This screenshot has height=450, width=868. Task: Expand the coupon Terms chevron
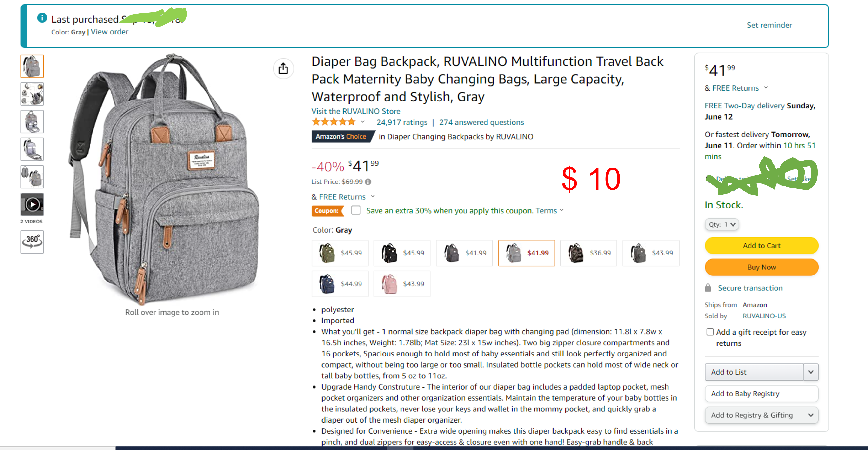pyautogui.click(x=562, y=210)
